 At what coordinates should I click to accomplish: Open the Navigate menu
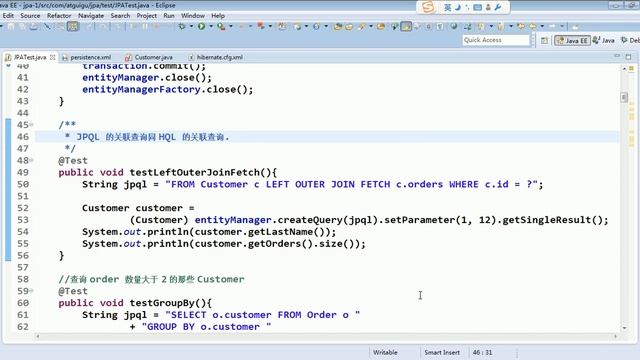(91, 16)
